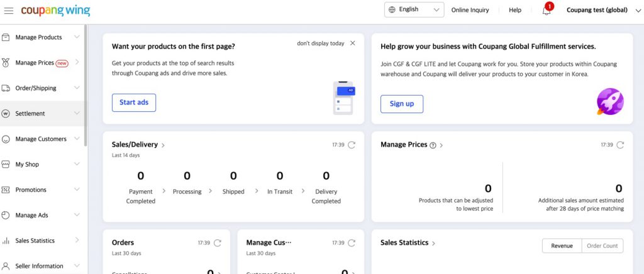Screen dimensions: 644x274
Task: Click the rocket illustration
Action: pyautogui.click(x=610, y=101)
